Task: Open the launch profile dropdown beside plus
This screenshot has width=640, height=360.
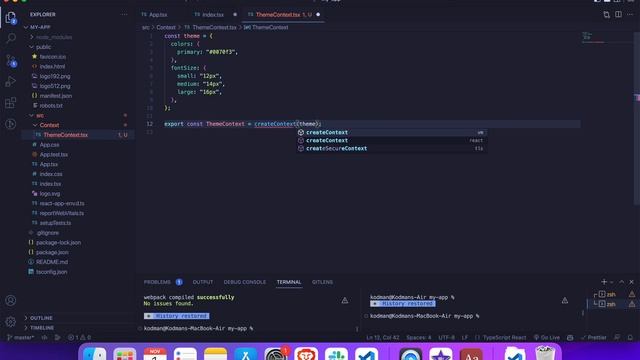Action: [x=611, y=282]
